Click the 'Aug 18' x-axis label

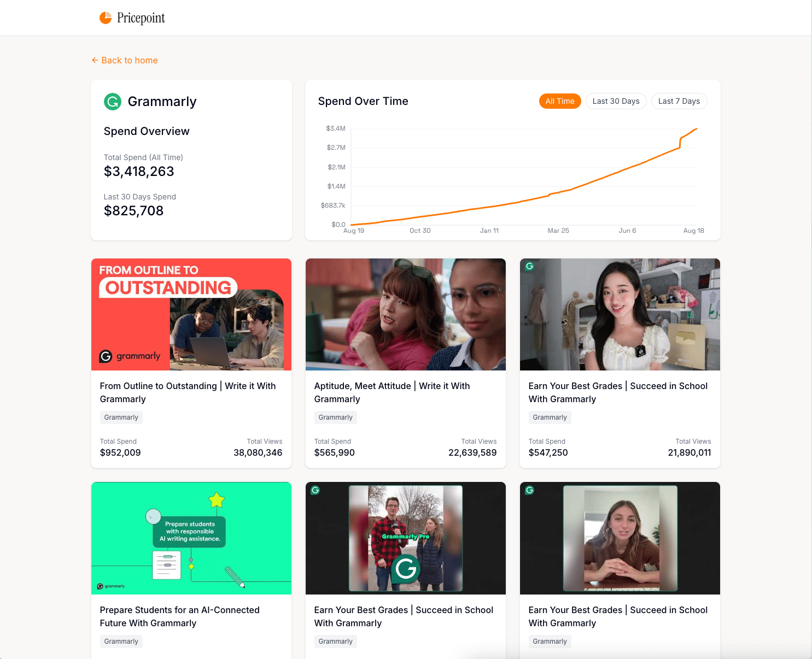[694, 231]
